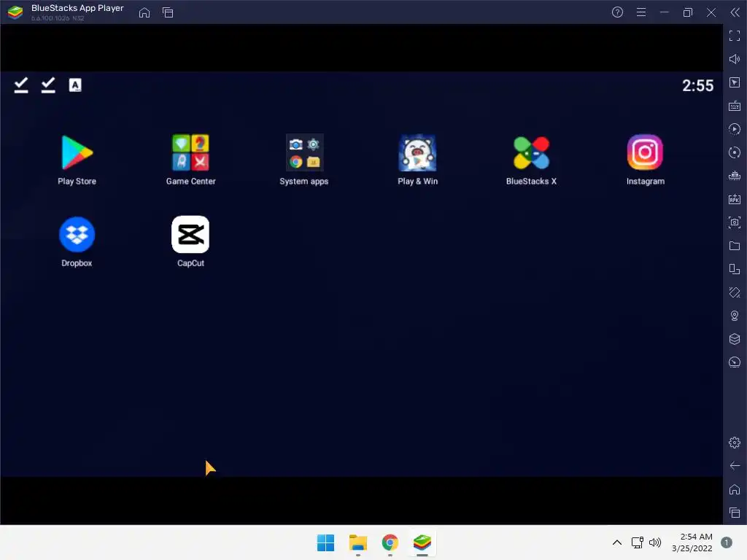Image resolution: width=747 pixels, height=560 pixels.
Task: Click the circular play macro icon
Action: 735,129
